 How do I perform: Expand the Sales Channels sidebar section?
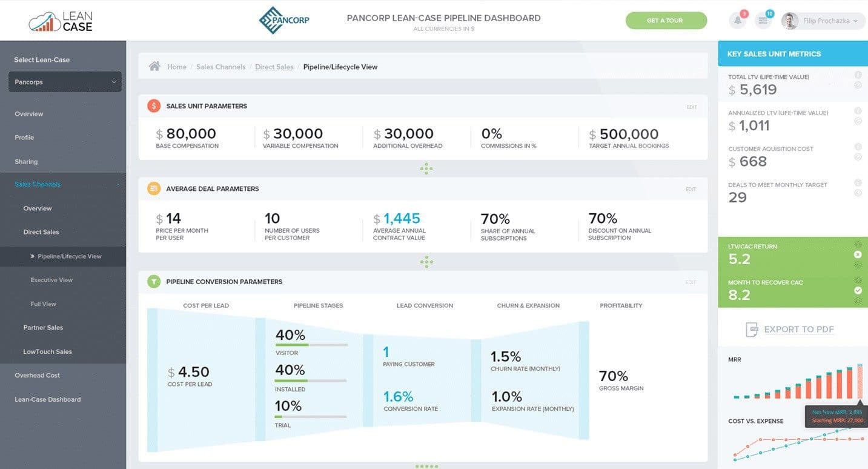click(x=37, y=184)
